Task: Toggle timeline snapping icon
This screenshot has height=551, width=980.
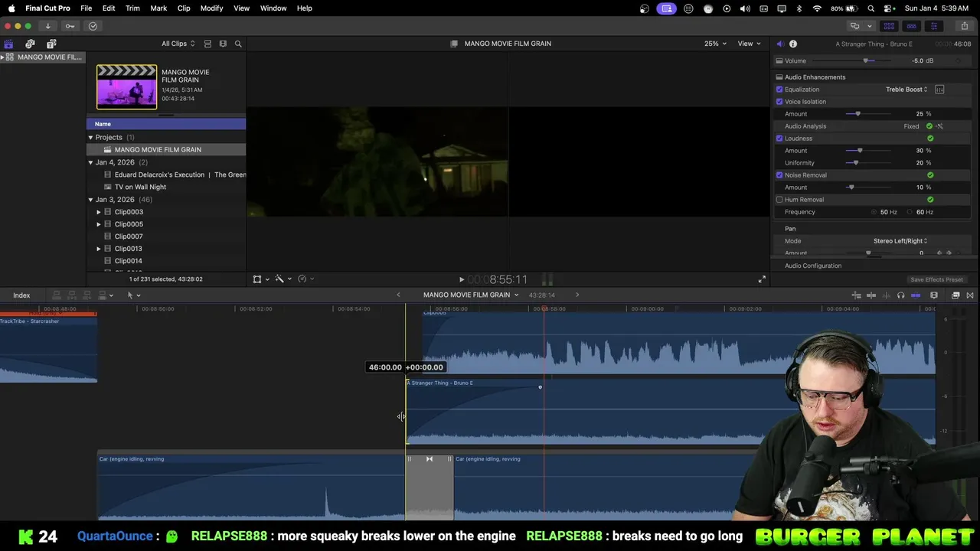Action: [915, 295]
